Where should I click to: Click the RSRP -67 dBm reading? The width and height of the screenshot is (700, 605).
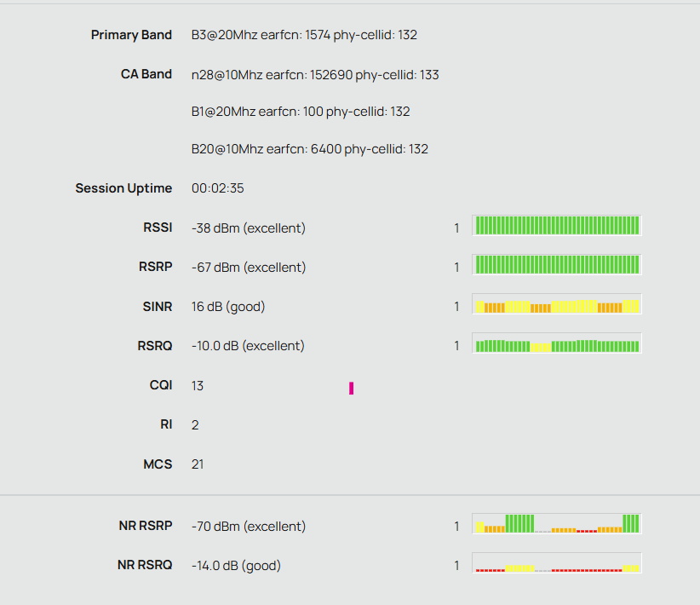point(249,268)
